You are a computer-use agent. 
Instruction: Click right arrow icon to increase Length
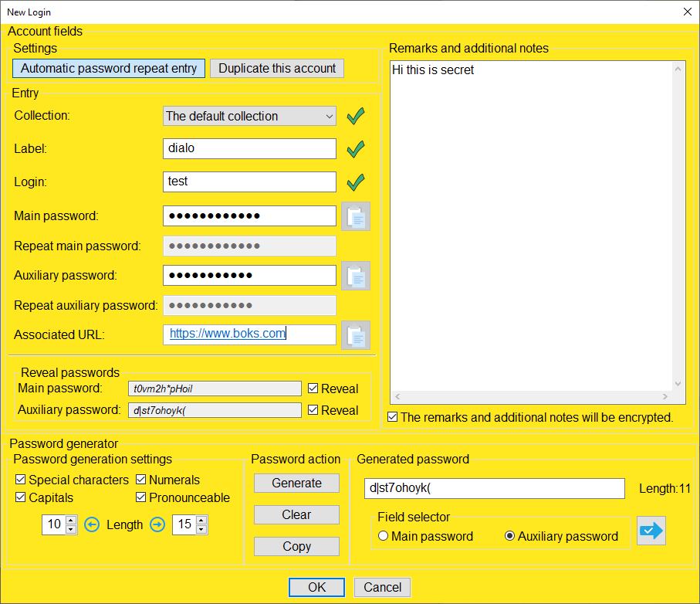coord(157,525)
